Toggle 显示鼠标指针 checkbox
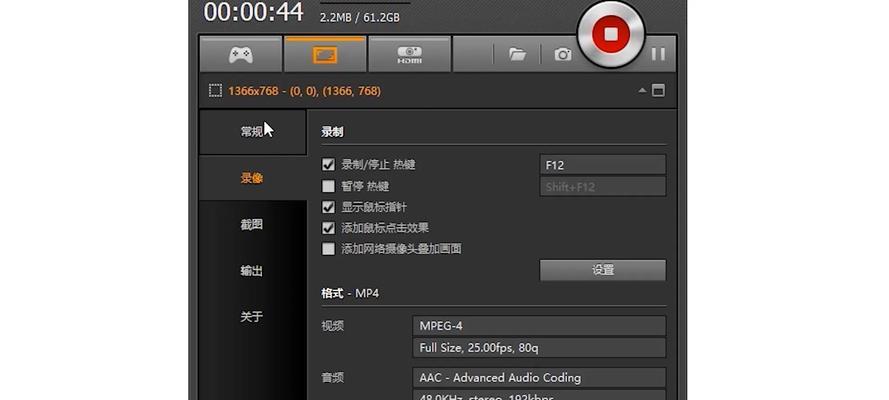Viewport: 889px width, 400px height. click(x=328, y=207)
